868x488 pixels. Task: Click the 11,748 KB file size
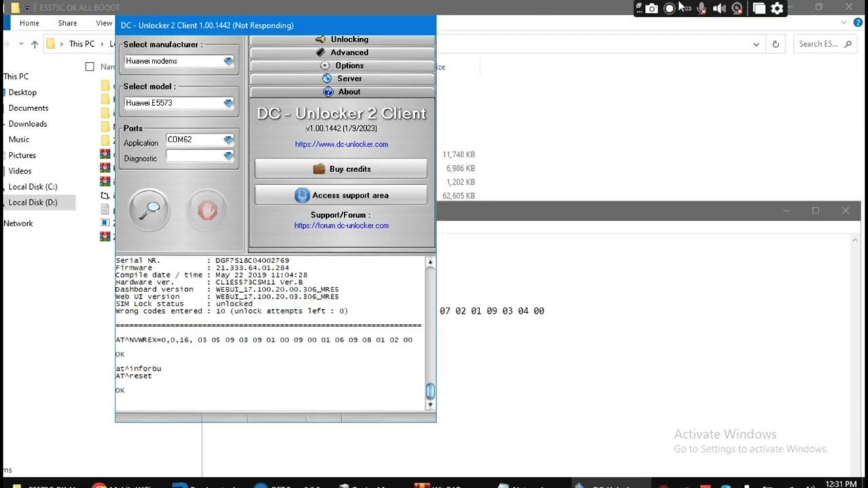459,155
